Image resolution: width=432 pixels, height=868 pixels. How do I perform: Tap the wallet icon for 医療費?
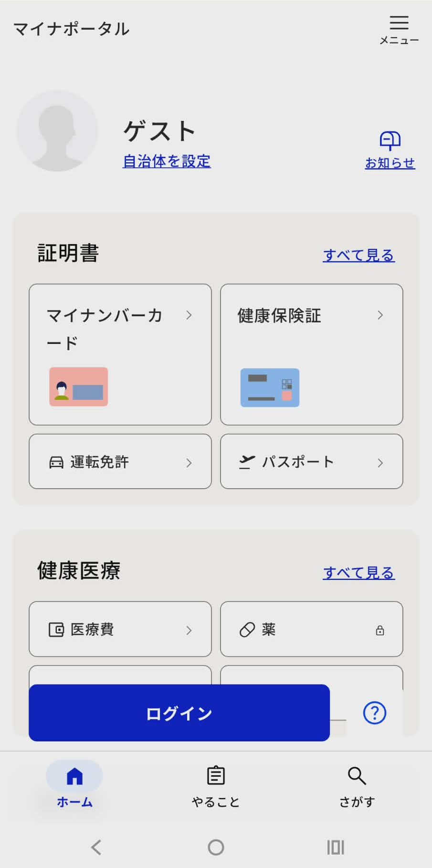tap(56, 629)
